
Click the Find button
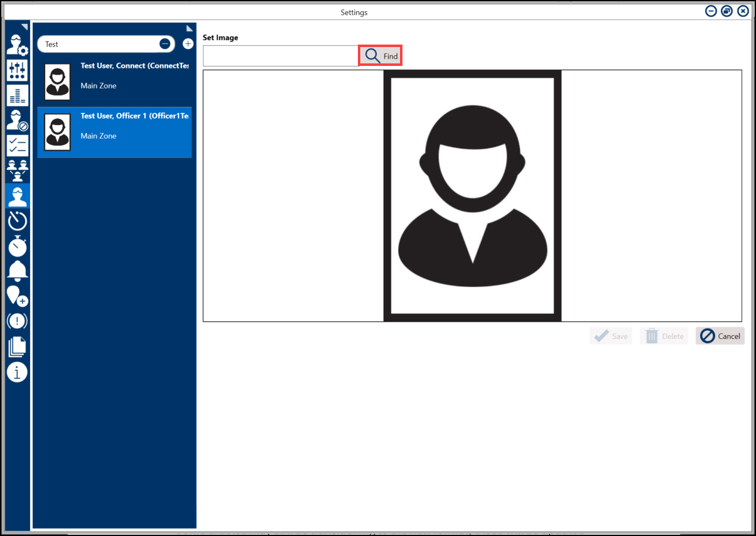(x=380, y=56)
